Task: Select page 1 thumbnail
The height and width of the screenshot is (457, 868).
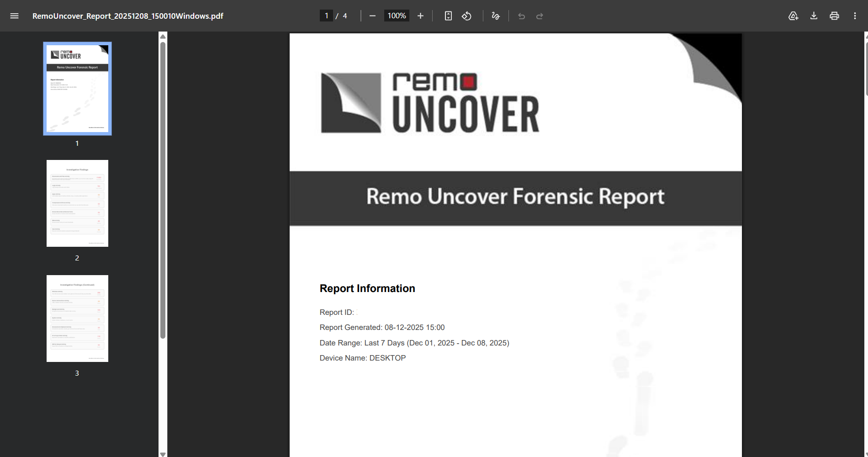Action: click(77, 89)
